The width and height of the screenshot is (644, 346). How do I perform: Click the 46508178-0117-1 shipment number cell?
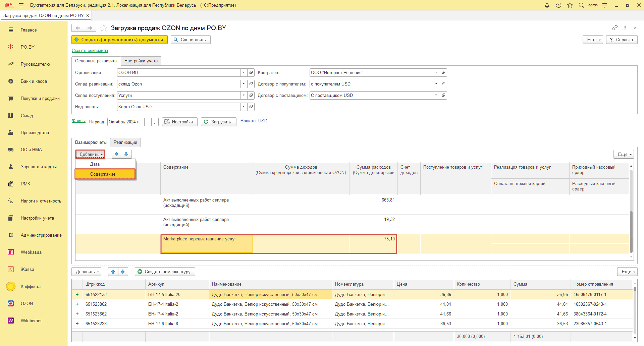click(x=601, y=294)
